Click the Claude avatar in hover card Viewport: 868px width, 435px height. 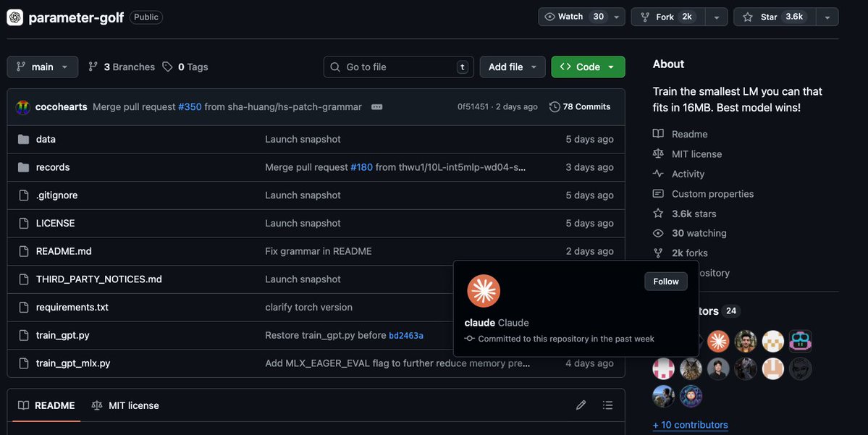484,290
